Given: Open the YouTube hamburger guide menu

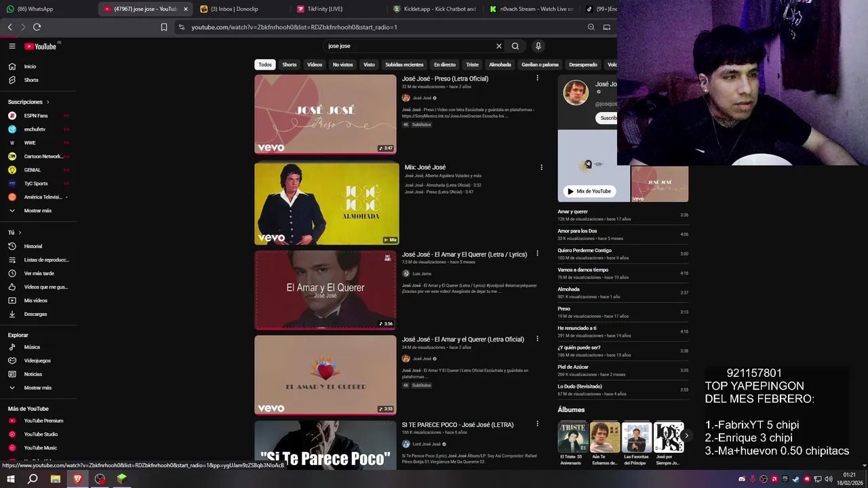Looking at the screenshot, I should tap(12, 46).
